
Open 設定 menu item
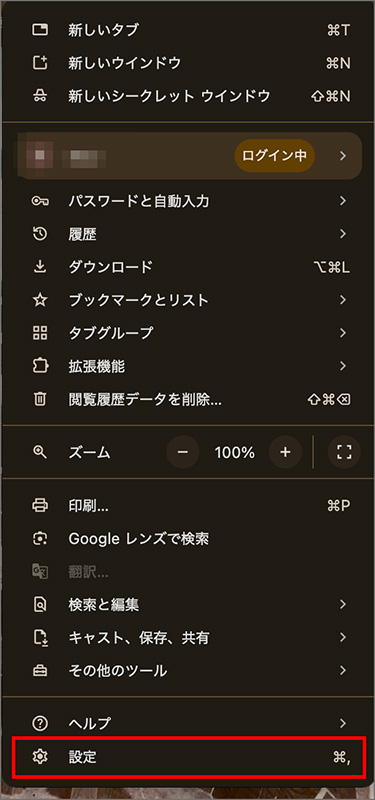coord(189,758)
